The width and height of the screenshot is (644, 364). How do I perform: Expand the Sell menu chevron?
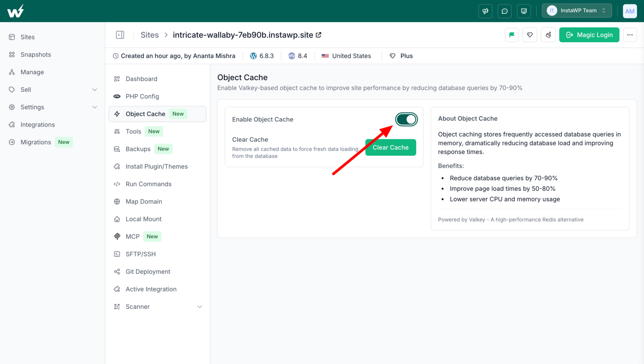(x=95, y=90)
